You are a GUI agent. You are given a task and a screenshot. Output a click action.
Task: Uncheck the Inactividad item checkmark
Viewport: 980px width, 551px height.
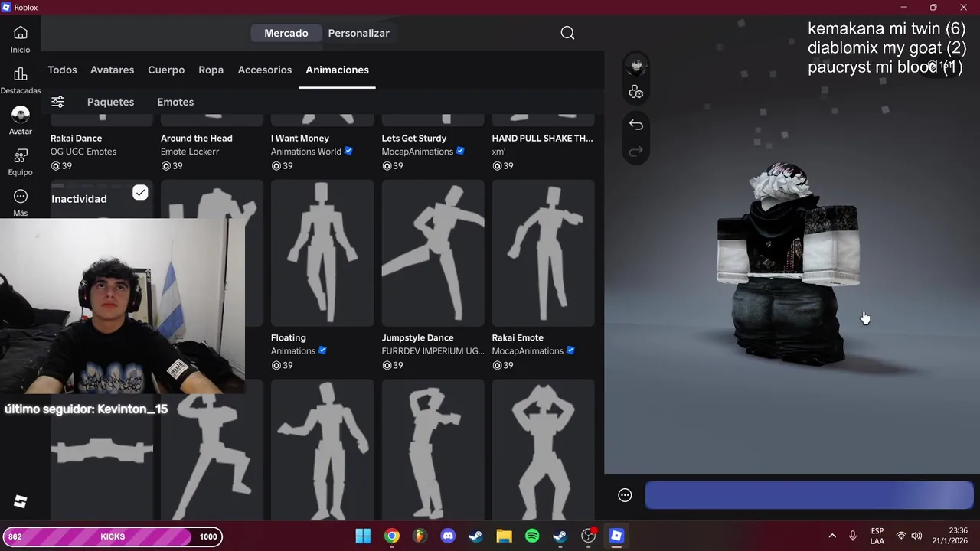click(x=140, y=192)
